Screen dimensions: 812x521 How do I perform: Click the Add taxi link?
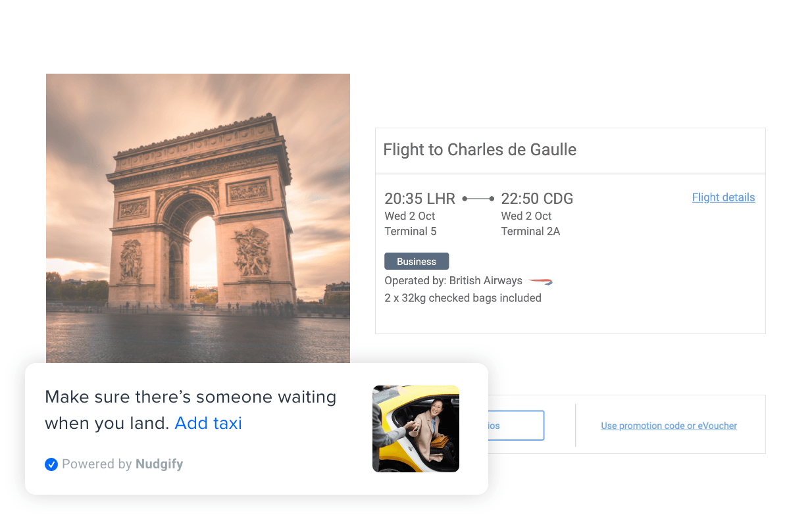pos(209,423)
